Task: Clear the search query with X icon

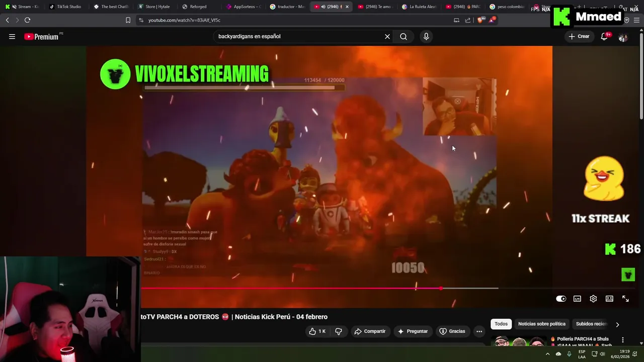Action: 387,37
